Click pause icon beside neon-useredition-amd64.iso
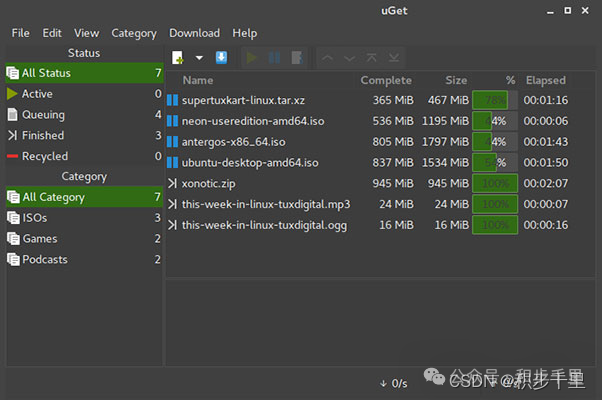 pos(172,121)
